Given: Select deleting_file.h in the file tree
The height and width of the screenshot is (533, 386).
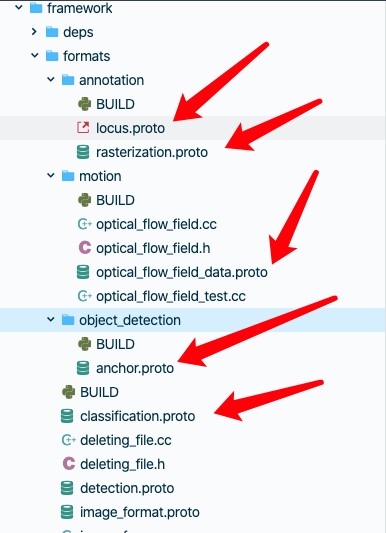Looking at the screenshot, I should click(122, 464).
